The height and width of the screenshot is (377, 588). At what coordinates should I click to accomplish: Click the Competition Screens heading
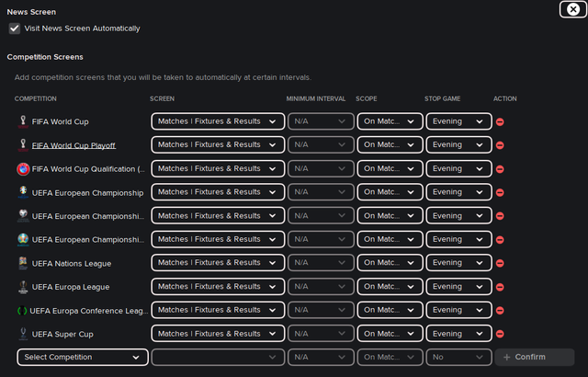pyautogui.click(x=45, y=57)
